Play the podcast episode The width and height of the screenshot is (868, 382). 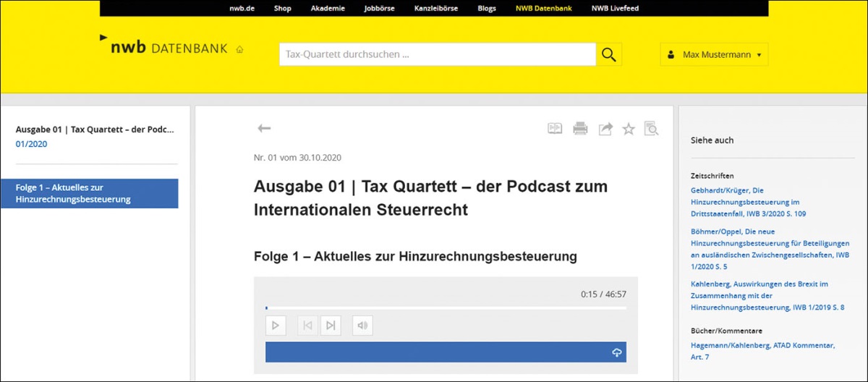(276, 326)
